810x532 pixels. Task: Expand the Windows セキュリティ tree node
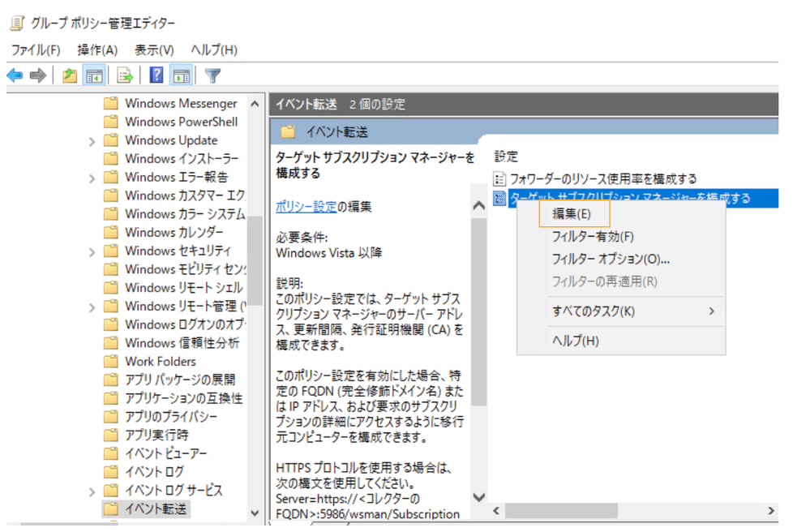(92, 251)
